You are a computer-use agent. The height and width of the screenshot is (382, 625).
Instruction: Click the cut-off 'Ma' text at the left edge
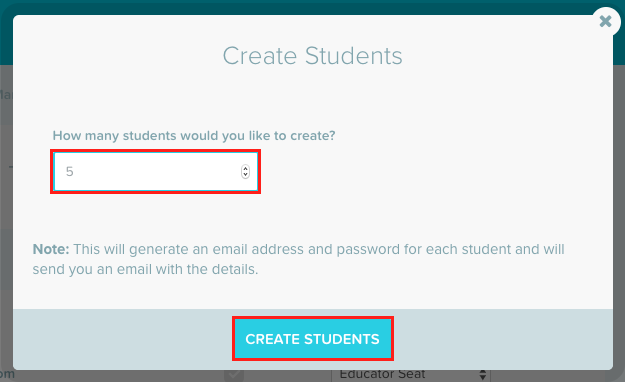click(6, 95)
